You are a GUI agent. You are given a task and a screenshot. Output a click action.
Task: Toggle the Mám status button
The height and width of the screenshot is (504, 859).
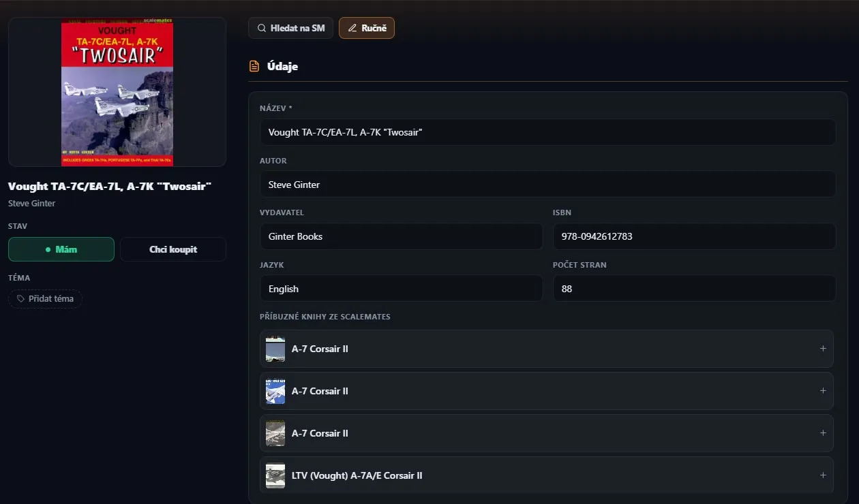(61, 249)
